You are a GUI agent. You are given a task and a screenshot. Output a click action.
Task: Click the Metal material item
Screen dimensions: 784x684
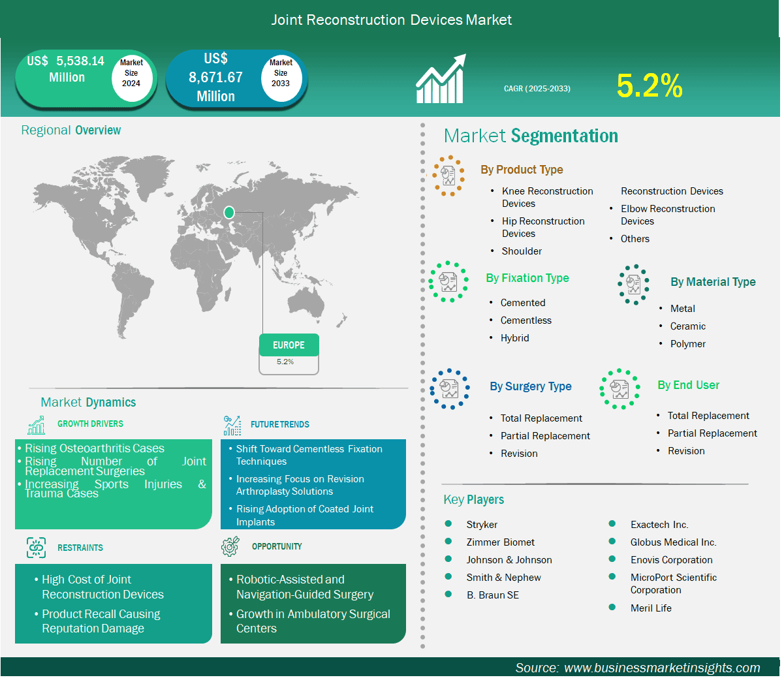click(x=683, y=309)
